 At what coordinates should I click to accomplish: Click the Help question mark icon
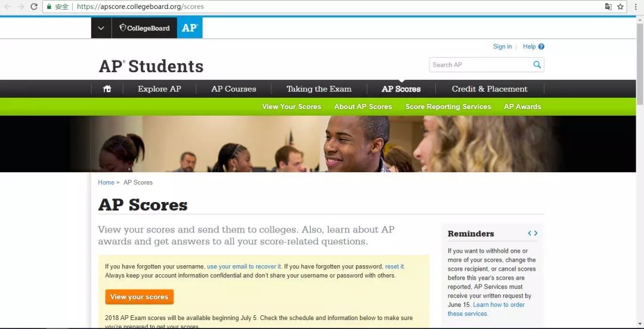[x=541, y=47]
